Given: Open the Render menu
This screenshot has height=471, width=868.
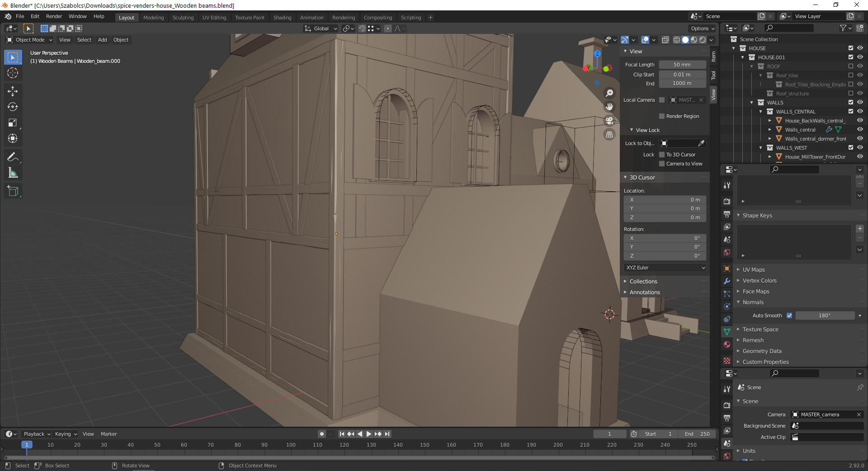Looking at the screenshot, I should [x=54, y=16].
